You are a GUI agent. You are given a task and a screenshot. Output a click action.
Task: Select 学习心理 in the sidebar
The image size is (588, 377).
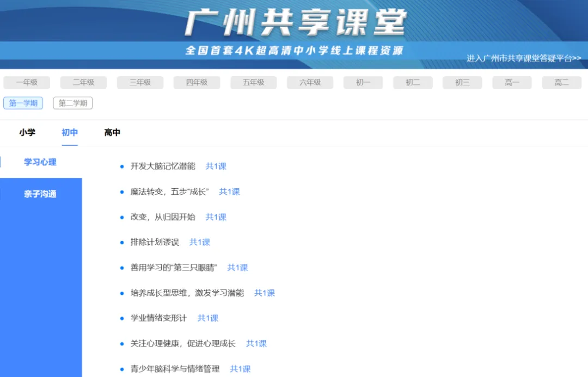[40, 162]
